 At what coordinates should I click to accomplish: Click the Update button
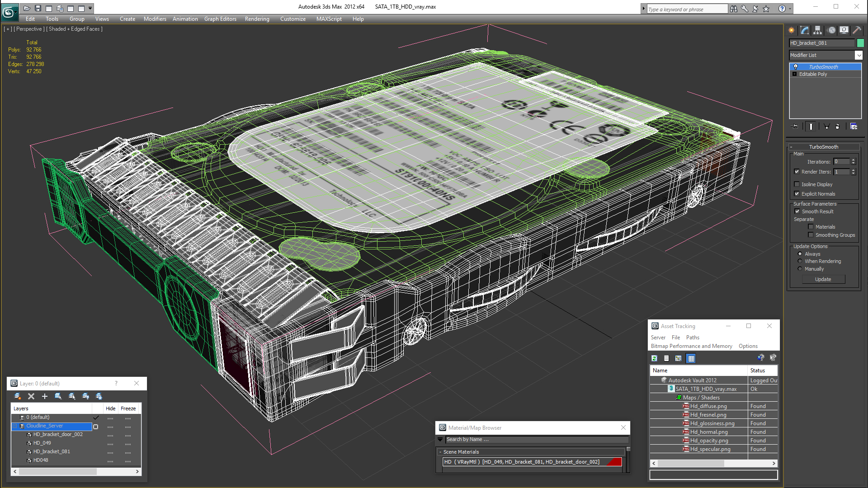tap(823, 279)
